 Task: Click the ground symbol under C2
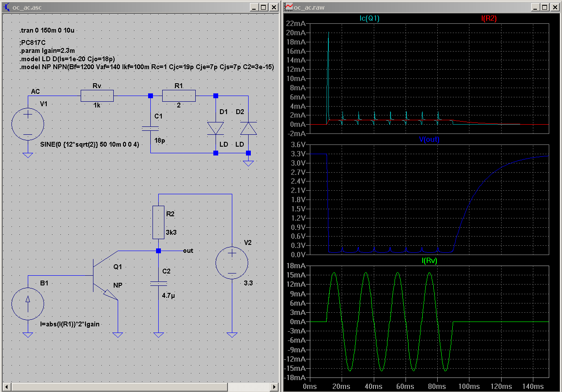(158, 334)
